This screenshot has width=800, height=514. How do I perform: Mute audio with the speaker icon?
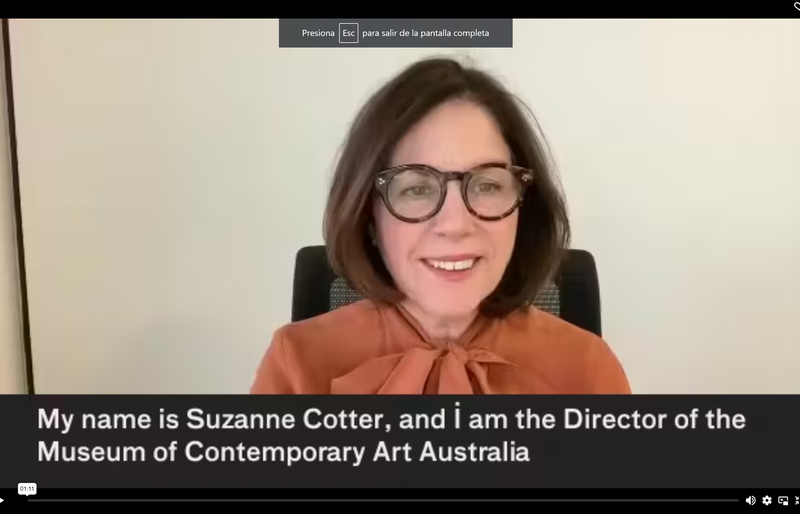[751, 500]
